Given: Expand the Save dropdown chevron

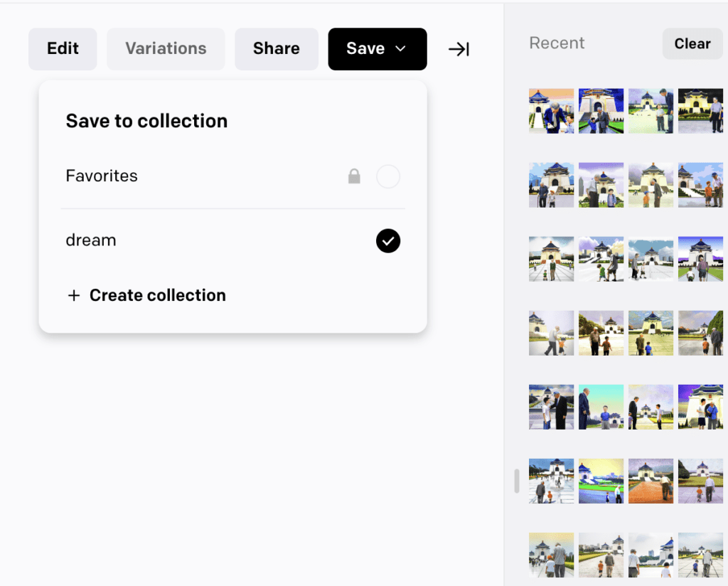Looking at the screenshot, I should pyautogui.click(x=400, y=48).
